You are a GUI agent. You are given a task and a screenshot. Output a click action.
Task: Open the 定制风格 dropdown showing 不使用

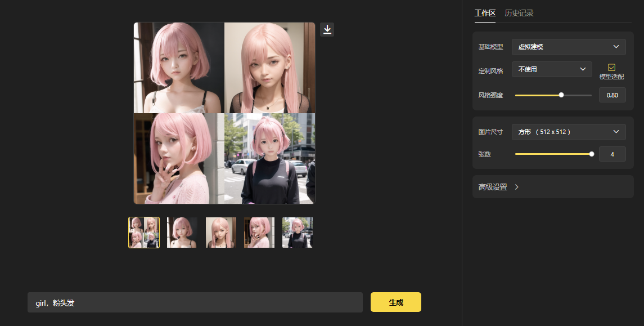point(552,69)
